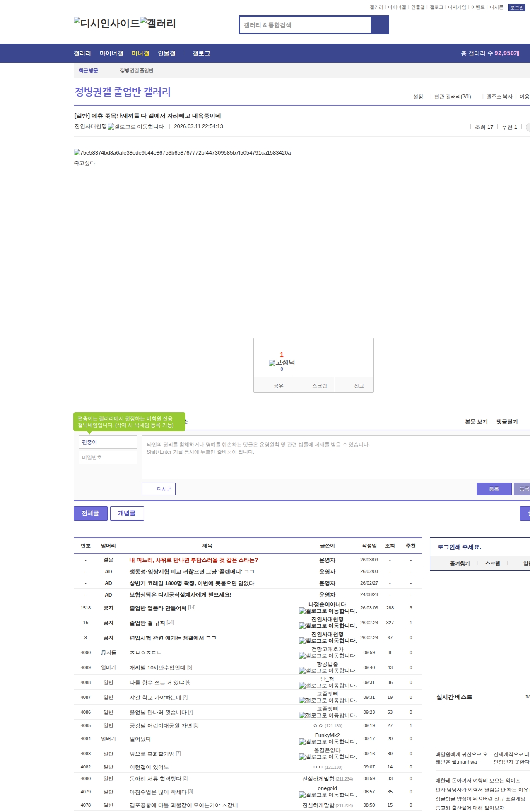The image size is (530, 812).
Task: Click the 비밀번호 password field
Action: click(108, 457)
